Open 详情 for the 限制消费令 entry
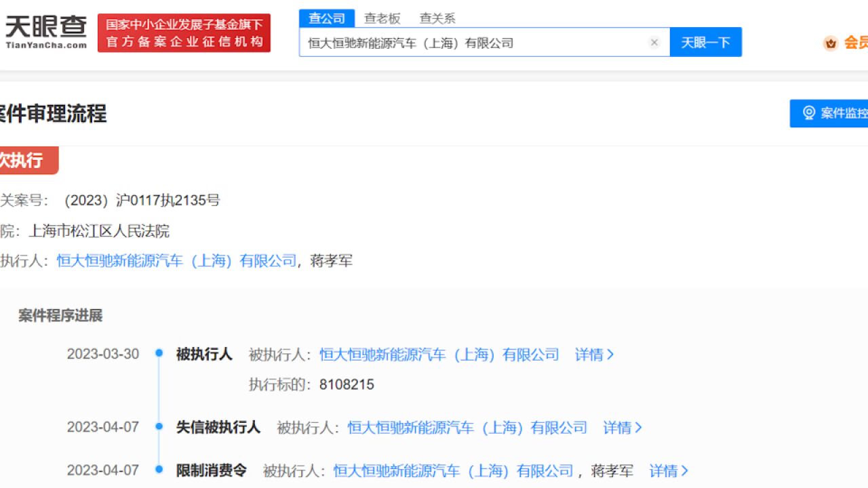 pyautogui.click(x=669, y=471)
